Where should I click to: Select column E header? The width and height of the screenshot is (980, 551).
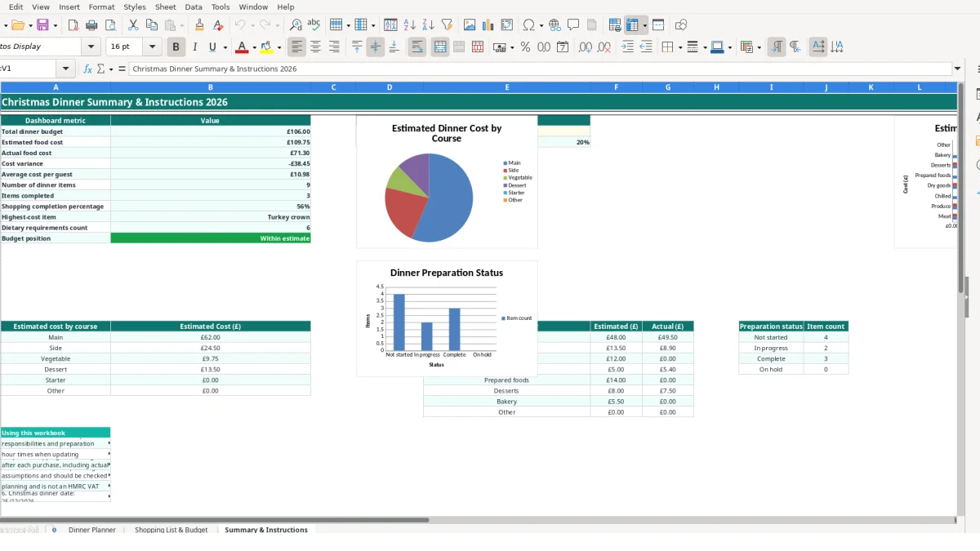point(507,87)
